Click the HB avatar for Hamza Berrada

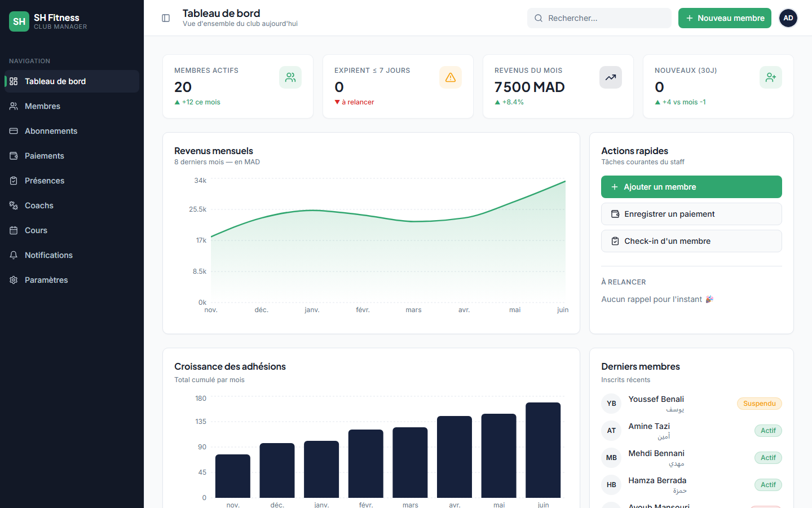click(611, 485)
